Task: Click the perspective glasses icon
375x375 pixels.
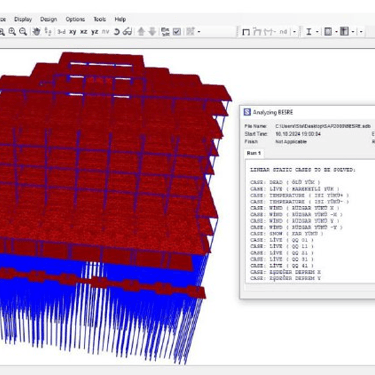Action: [x=127, y=32]
